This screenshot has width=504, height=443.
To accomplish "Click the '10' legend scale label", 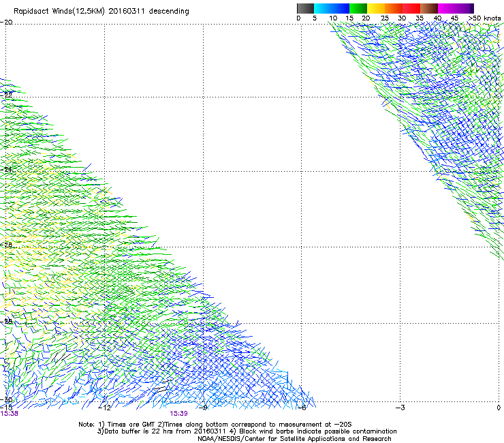I will 333,18.
